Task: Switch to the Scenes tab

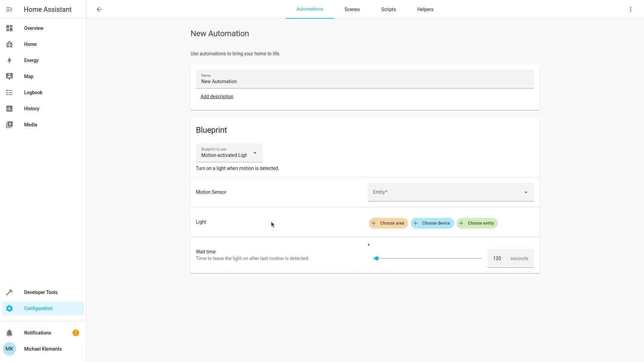Action: (352, 9)
